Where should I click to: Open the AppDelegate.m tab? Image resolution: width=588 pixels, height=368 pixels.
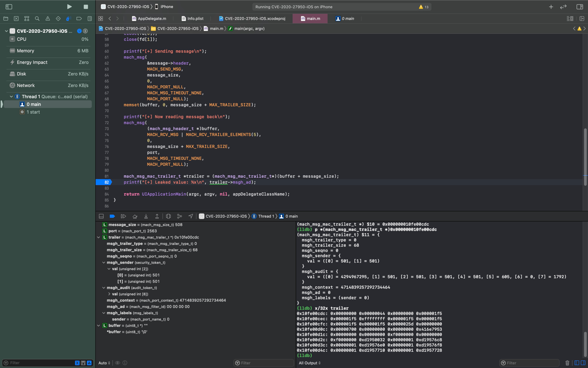(149, 19)
